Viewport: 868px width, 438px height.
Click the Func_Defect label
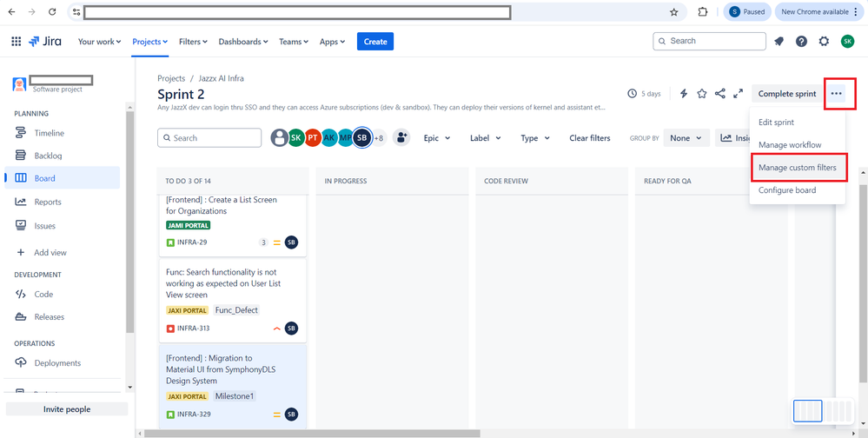point(236,310)
